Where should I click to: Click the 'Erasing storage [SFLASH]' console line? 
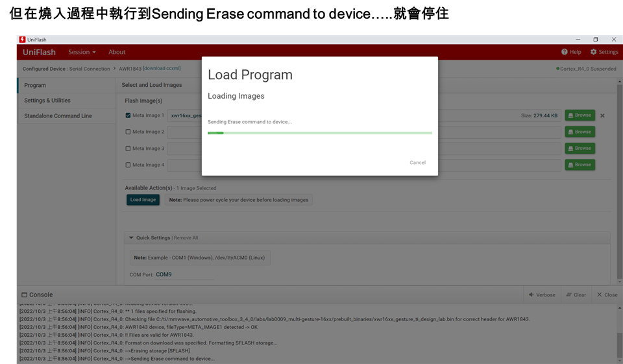pos(104,350)
